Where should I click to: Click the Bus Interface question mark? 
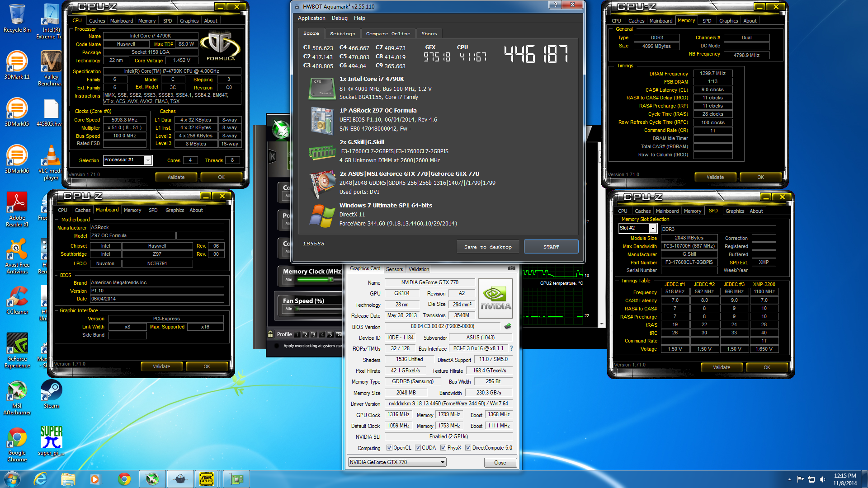point(511,348)
